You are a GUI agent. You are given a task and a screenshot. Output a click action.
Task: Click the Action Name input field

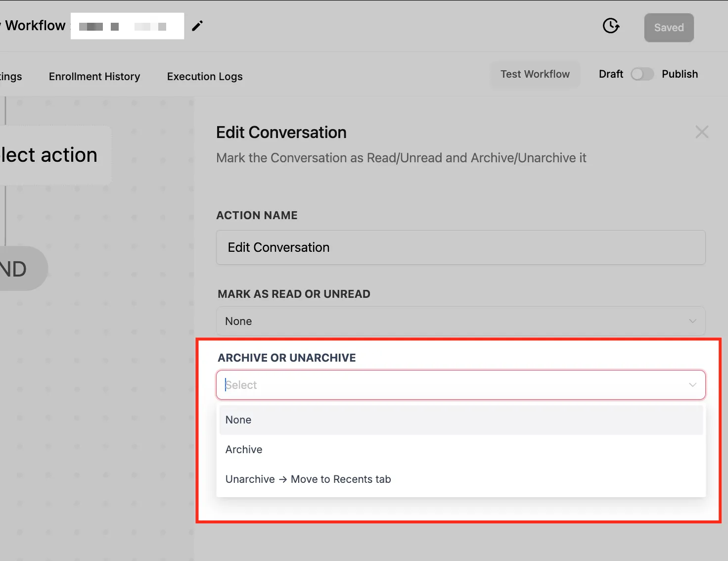click(x=460, y=247)
